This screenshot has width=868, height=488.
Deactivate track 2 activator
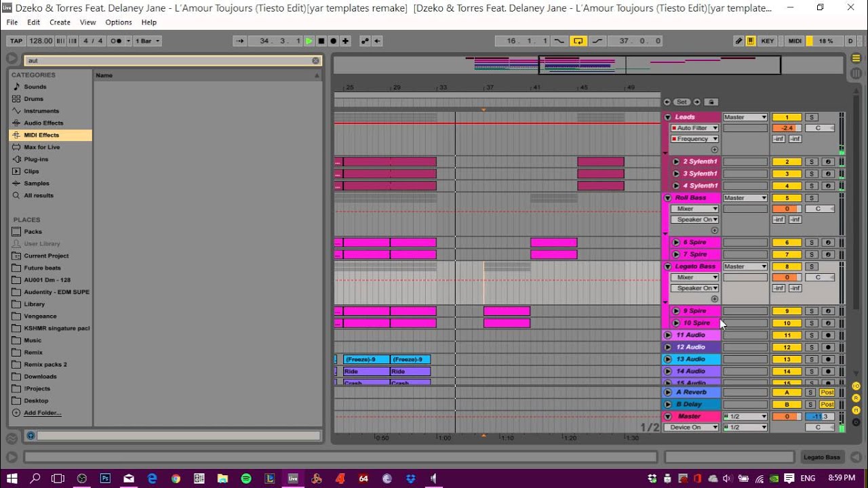(x=787, y=162)
